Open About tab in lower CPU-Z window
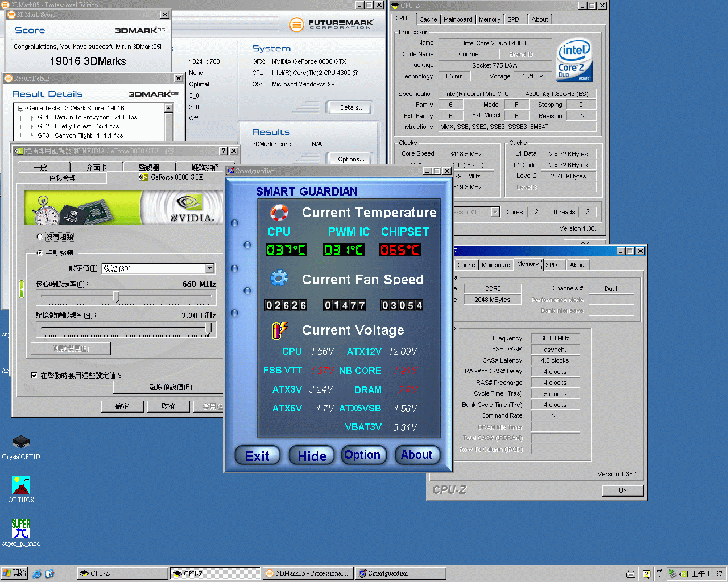 [x=578, y=265]
